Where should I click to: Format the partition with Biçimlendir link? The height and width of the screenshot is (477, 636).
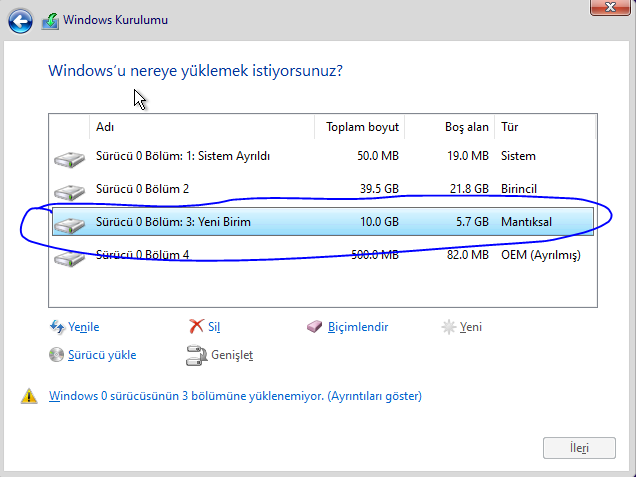pyautogui.click(x=358, y=327)
